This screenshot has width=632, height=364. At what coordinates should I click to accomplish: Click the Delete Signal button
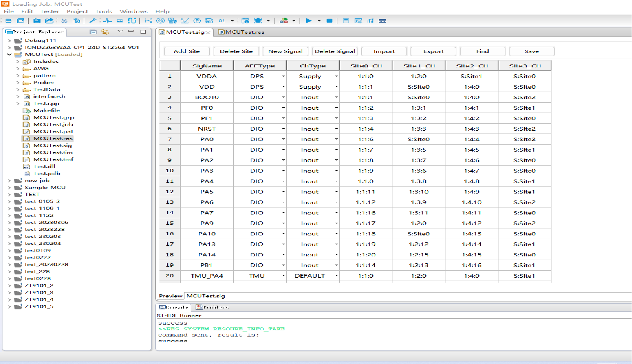[334, 51]
